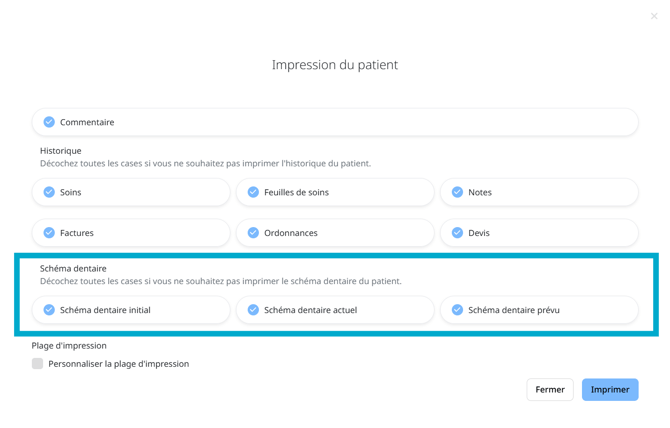The width and height of the screenshot is (670, 428).
Task: Click the blue checkmark icon beside Commentaire
Action: click(x=49, y=122)
